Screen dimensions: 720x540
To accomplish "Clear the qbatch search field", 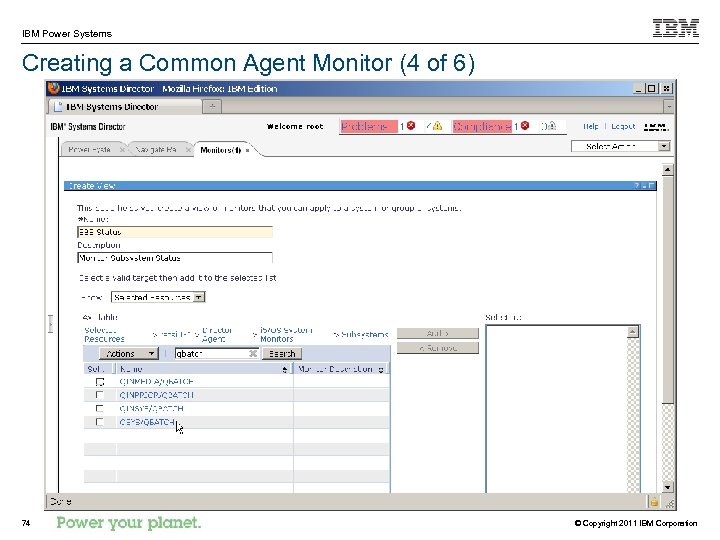I will pos(253,353).
